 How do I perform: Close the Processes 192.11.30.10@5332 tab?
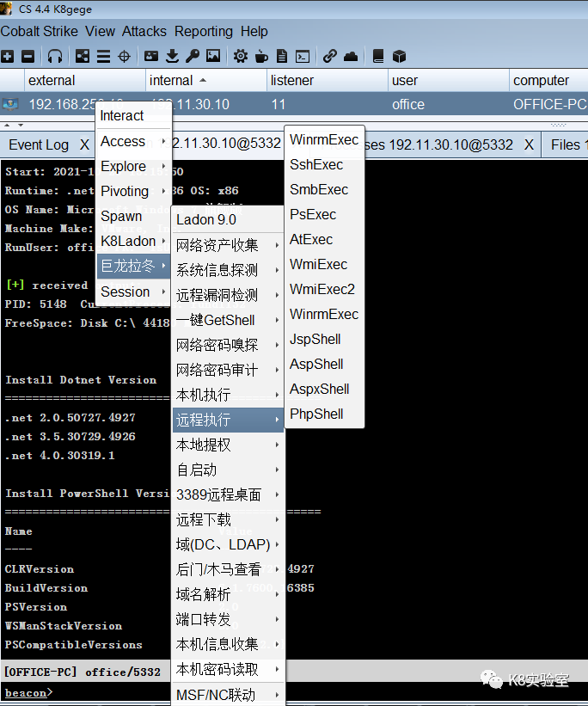pyautogui.click(x=529, y=145)
